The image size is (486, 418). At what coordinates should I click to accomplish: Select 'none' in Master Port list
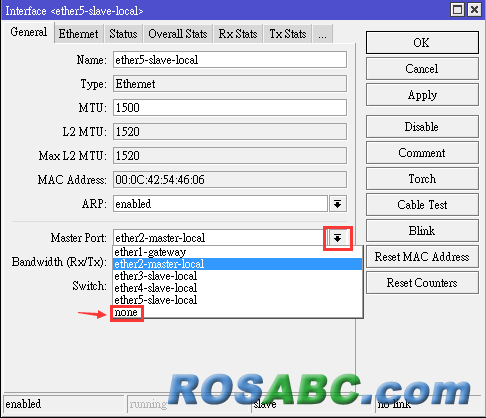click(126, 312)
